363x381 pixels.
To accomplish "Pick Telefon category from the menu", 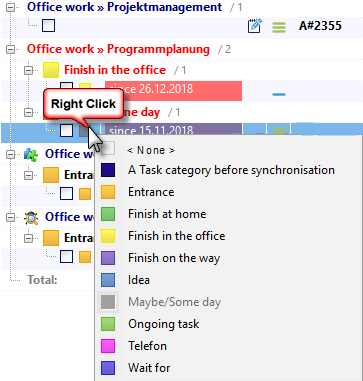I will pyautogui.click(x=147, y=346).
